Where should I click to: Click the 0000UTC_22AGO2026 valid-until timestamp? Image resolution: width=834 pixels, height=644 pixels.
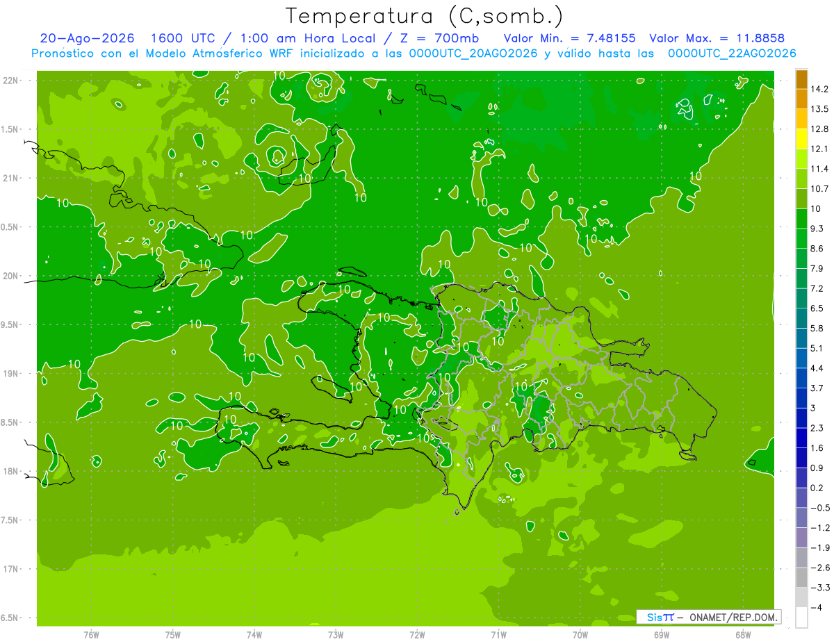click(x=732, y=53)
